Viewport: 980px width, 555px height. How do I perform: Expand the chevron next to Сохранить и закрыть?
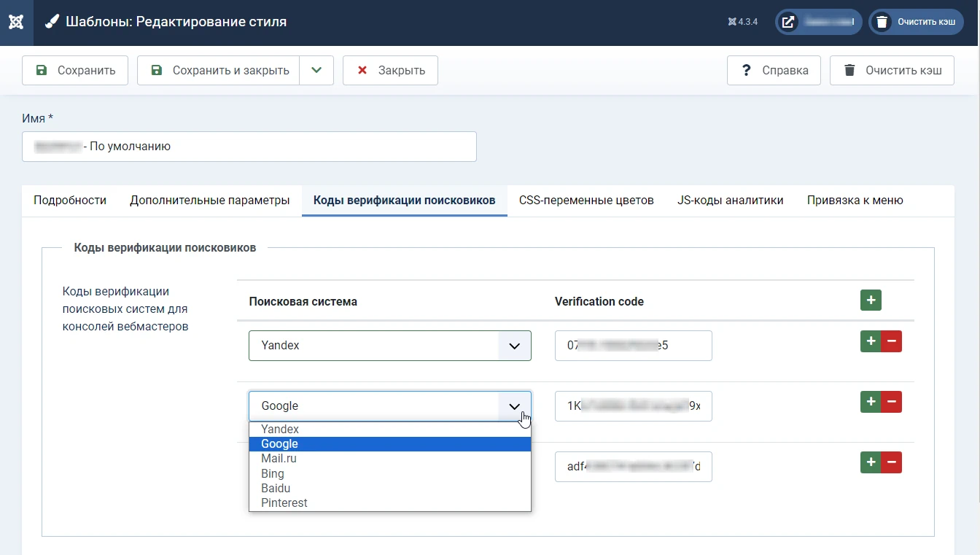(316, 70)
